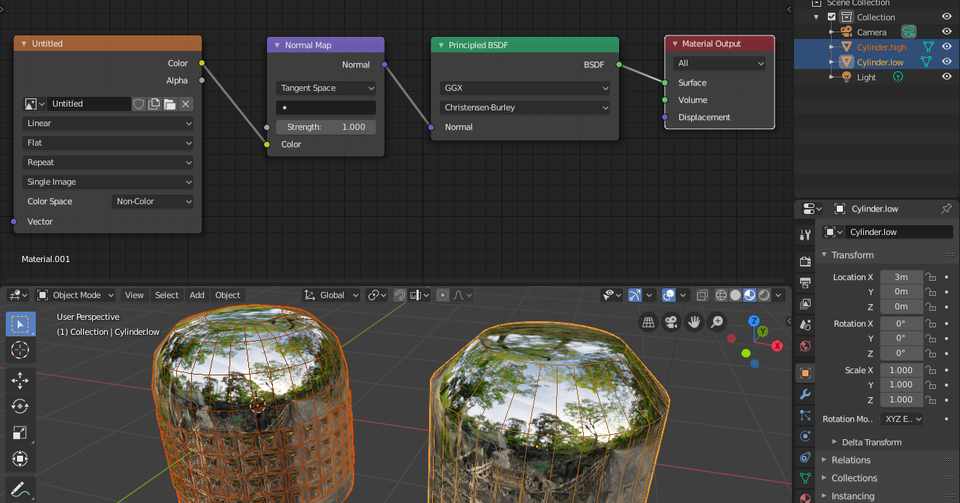
Task: Open the World properties tab icon
Action: pos(805,346)
